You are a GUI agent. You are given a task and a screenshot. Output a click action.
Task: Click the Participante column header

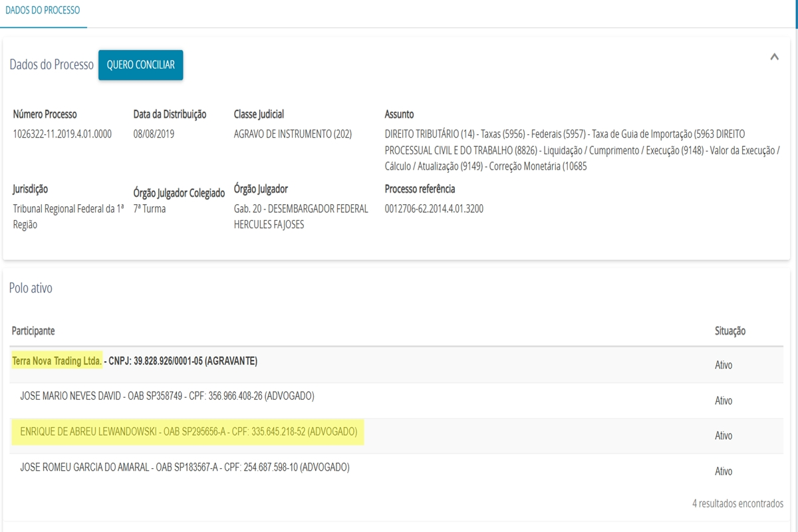point(33,331)
